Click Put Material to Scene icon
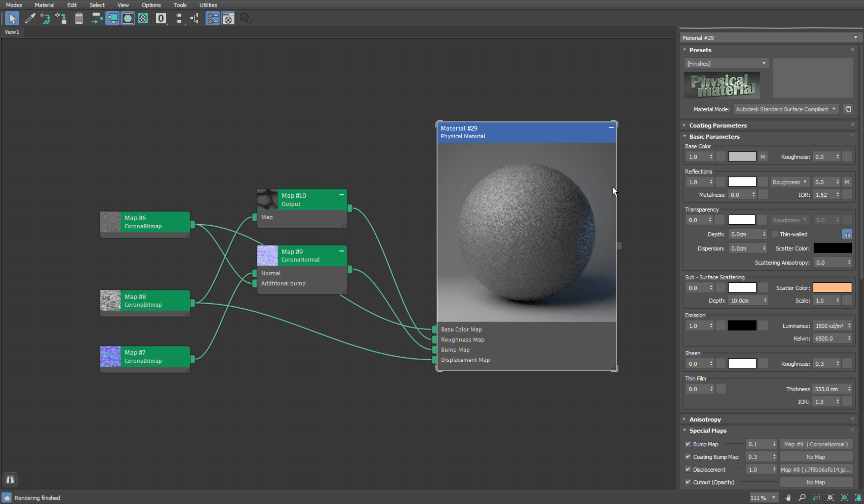The height and width of the screenshot is (504, 864). 45,19
